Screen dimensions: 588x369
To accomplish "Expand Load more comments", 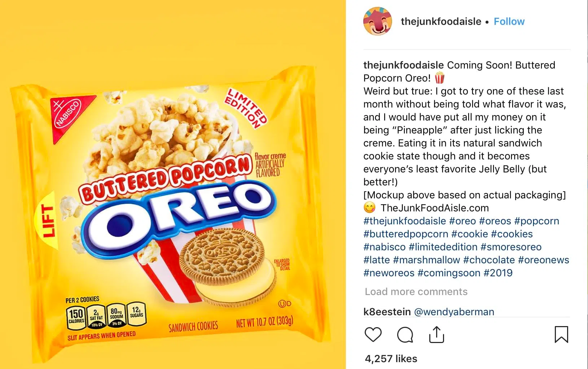I will (416, 291).
